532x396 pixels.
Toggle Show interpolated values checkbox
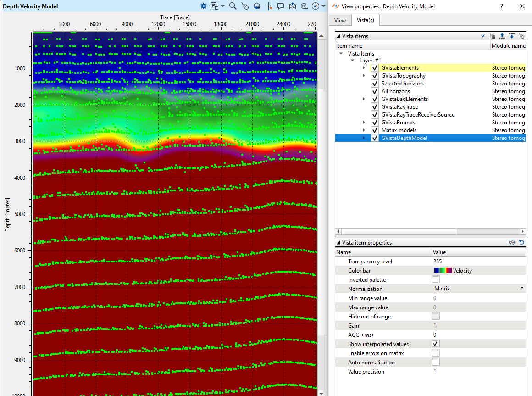tap(436, 344)
